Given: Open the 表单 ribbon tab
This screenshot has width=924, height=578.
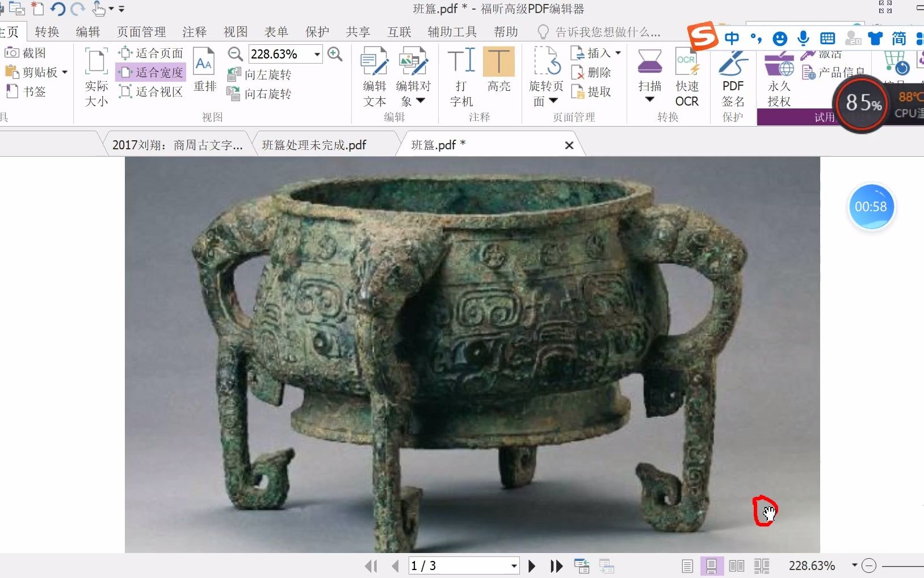Looking at the screenshot, I should [x=276, y=32].
